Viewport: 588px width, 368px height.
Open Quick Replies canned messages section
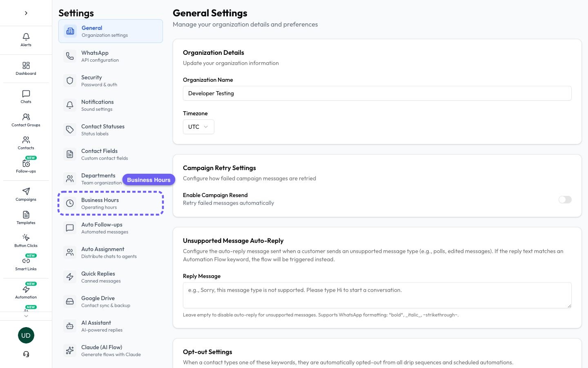click(111, 277)
